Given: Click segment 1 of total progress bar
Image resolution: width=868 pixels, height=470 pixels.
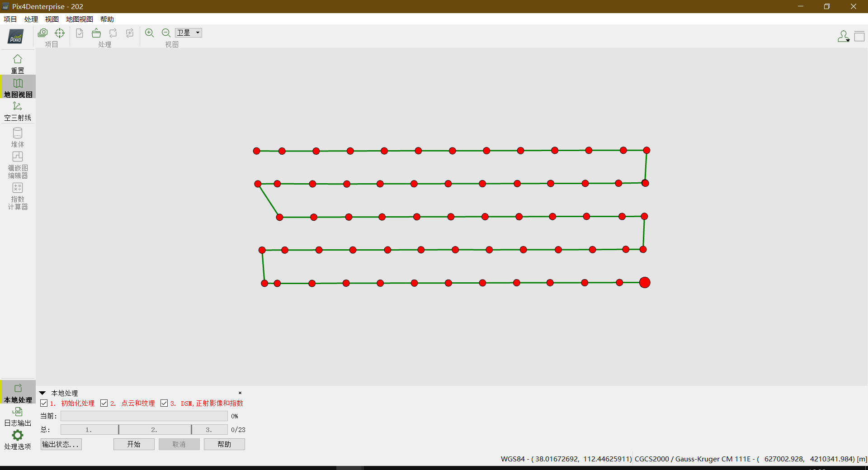Looking at the screenshot, I should tap(90, 430).
